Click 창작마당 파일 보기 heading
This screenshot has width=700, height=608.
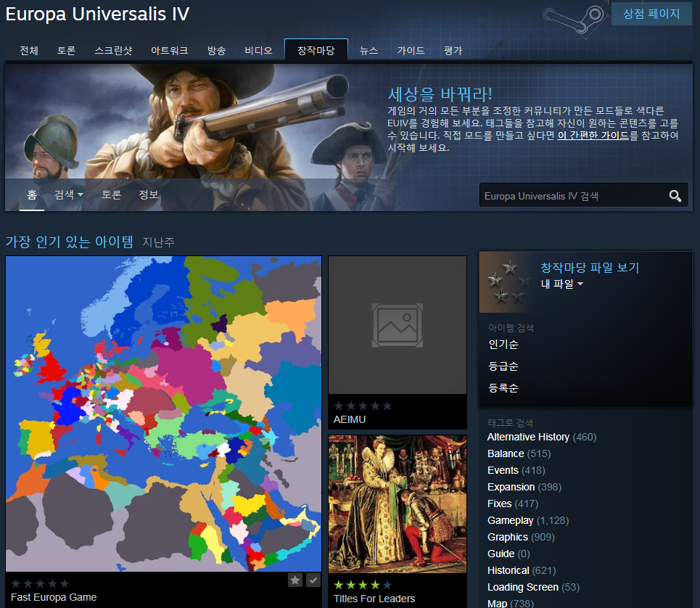[590, 268]
